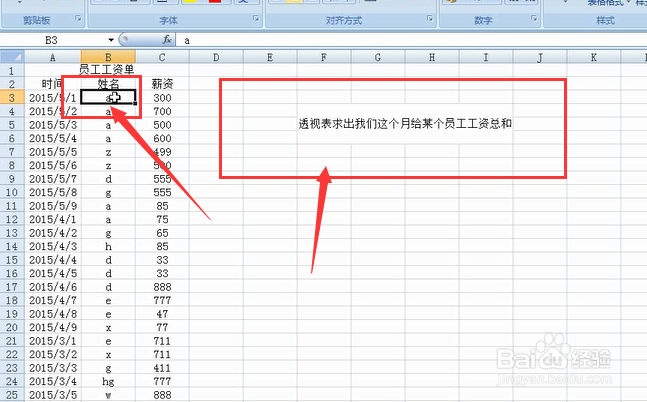Screen dimensions: 647x402
Task: Click the 姓名 header cell
Action: coord(108,84)
